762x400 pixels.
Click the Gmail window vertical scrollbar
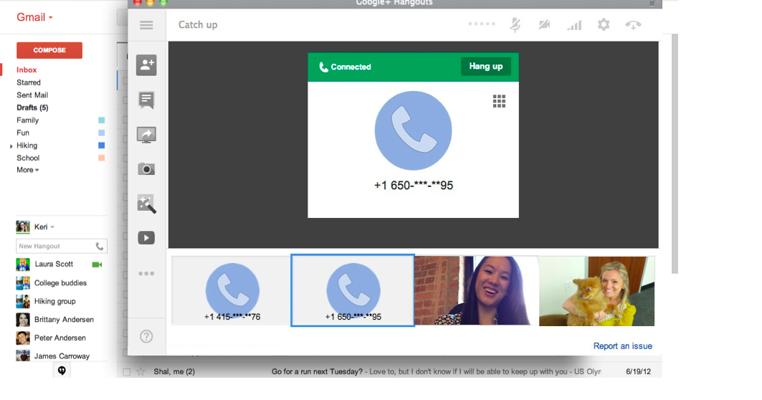675,153
